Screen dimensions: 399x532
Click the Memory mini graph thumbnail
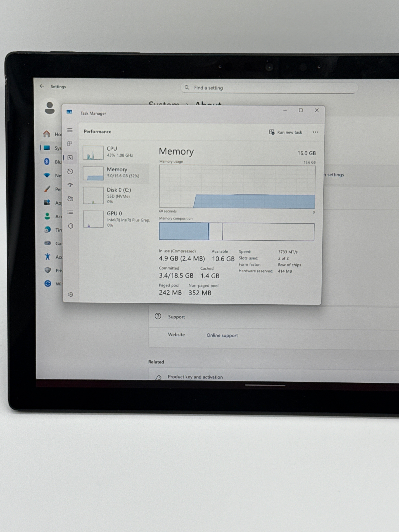coord(93,173)
